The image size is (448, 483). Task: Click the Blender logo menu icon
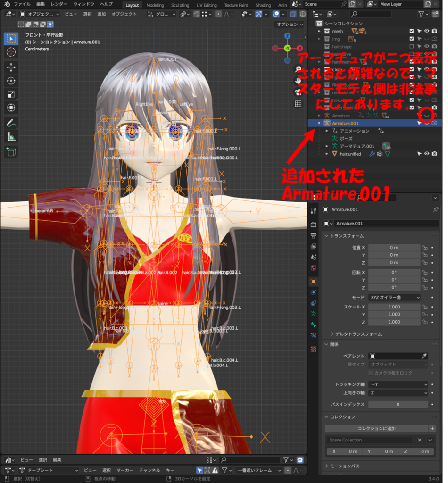pyautogui.click(x=7, y=4)
